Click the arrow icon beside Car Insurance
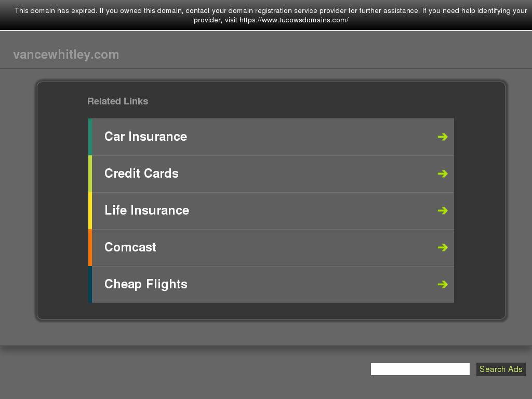The width and height of the screenshot is (532, 399). point(442,137)
